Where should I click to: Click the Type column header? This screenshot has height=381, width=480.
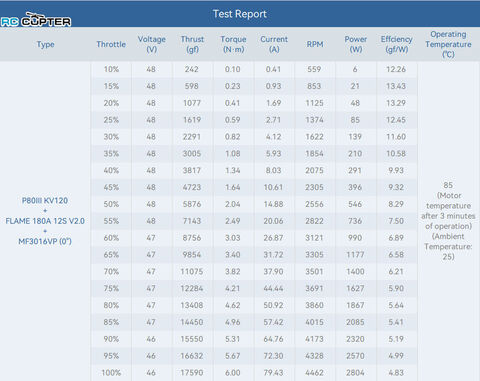45,44
